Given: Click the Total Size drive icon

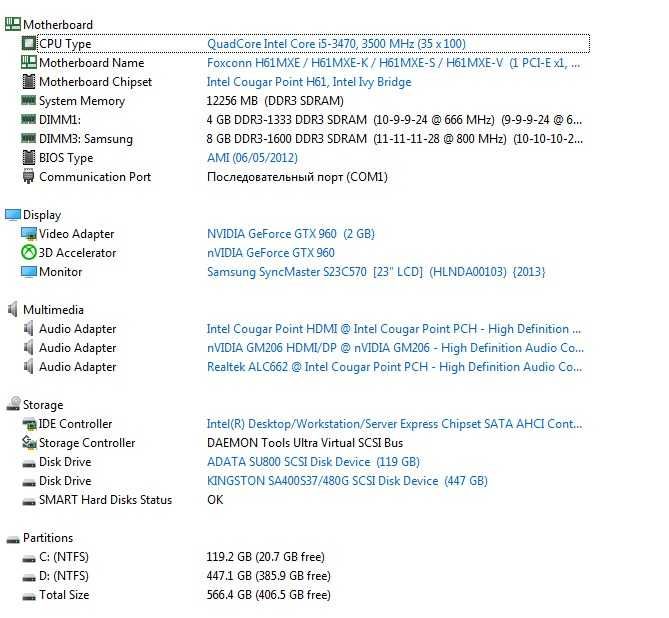Looking at the screenshot, I should 29,596.
